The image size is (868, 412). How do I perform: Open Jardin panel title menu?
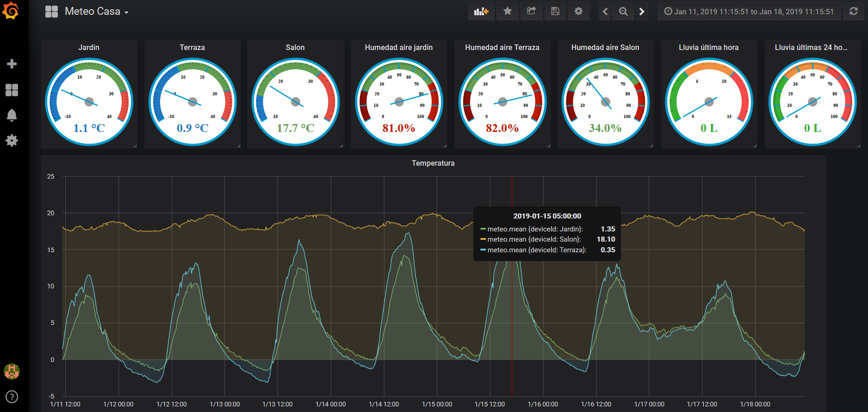point(89,47)
